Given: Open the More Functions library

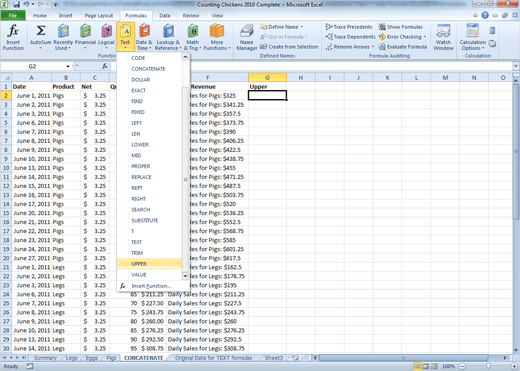Looking at the screenshot, I should [x=217, y=37].
